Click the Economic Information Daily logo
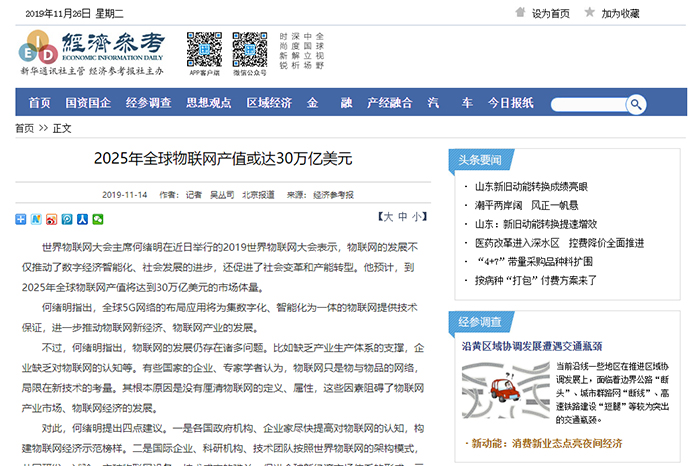 90,52
